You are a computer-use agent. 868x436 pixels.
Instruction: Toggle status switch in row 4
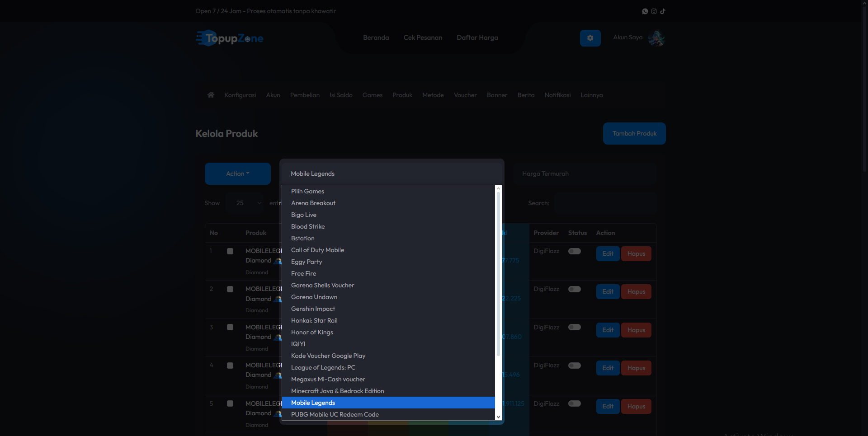click(x=575, y=366)
